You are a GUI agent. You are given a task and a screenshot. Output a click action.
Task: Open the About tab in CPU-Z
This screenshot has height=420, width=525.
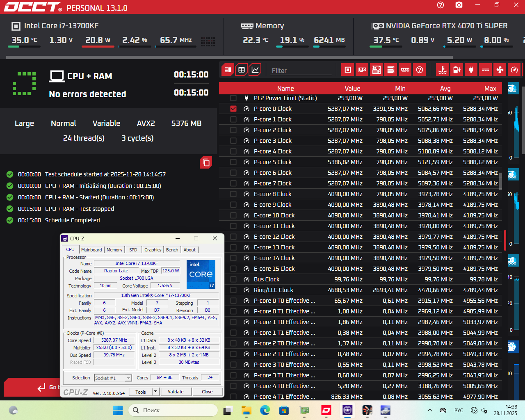[189, 250]
